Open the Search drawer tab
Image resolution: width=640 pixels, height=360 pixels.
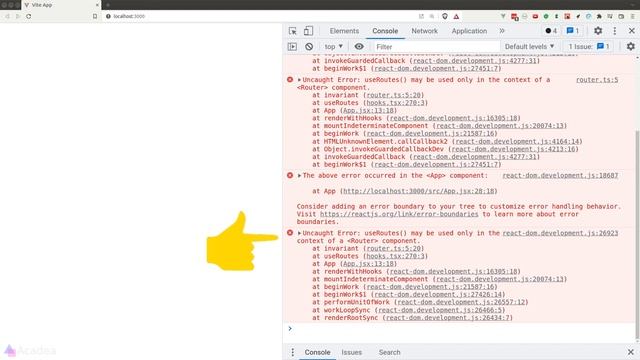pyautogui.click(x=389, y=352)
